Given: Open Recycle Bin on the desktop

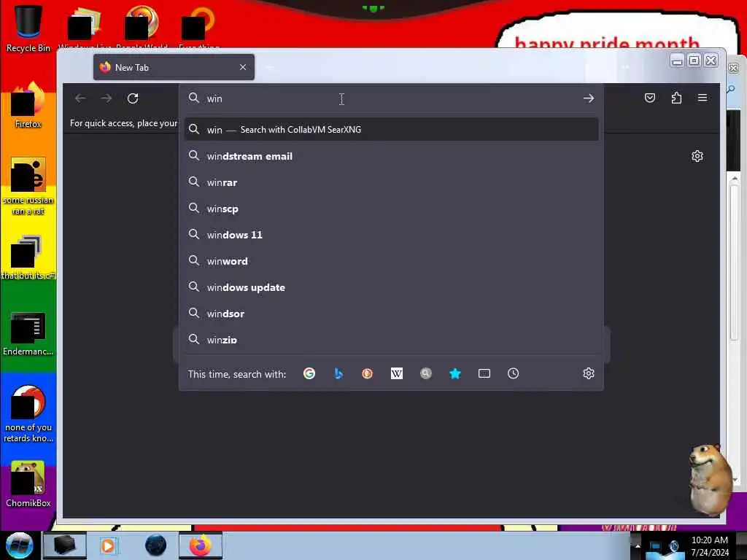Looking at the screenshot, I should click(x=28, y=28).
